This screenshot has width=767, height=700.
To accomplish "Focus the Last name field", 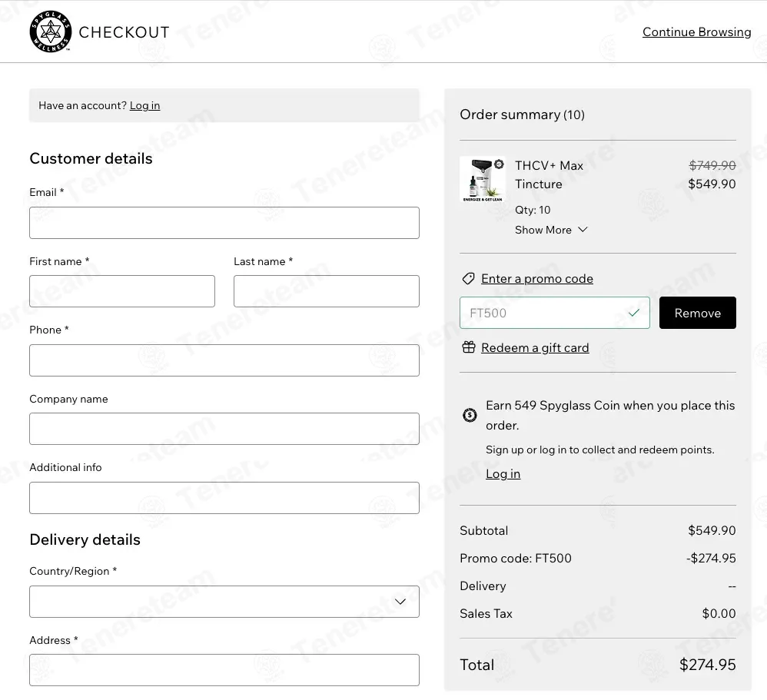I will click(327, 291).
